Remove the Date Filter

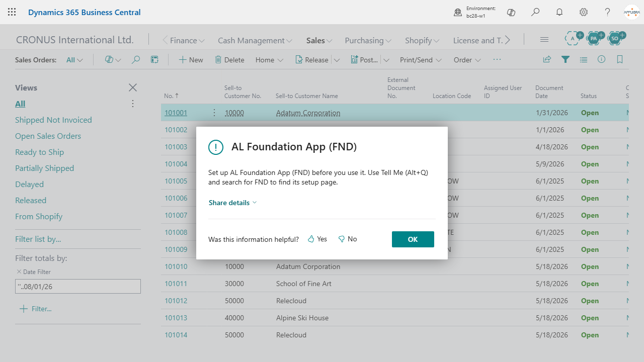[x=19, y=271]
